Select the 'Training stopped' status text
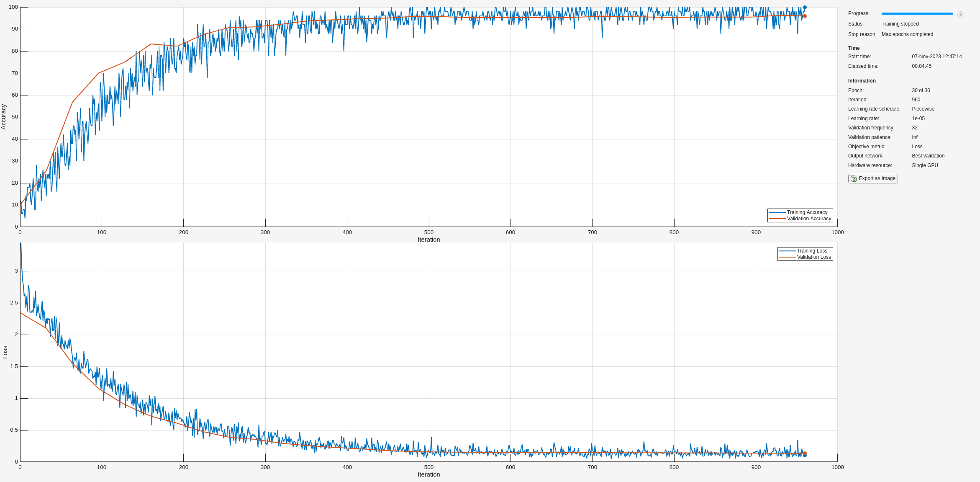 [x=900, y=24]
